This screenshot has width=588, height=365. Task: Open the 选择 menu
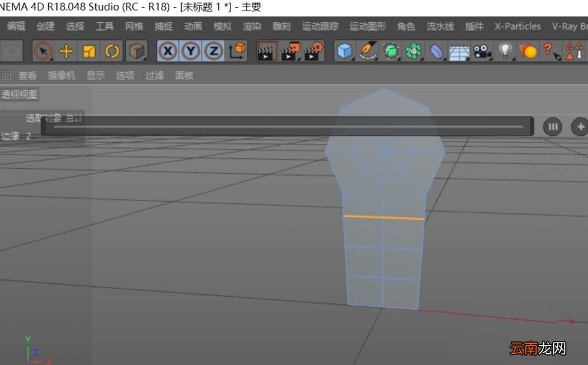click(x=75, y=26)
